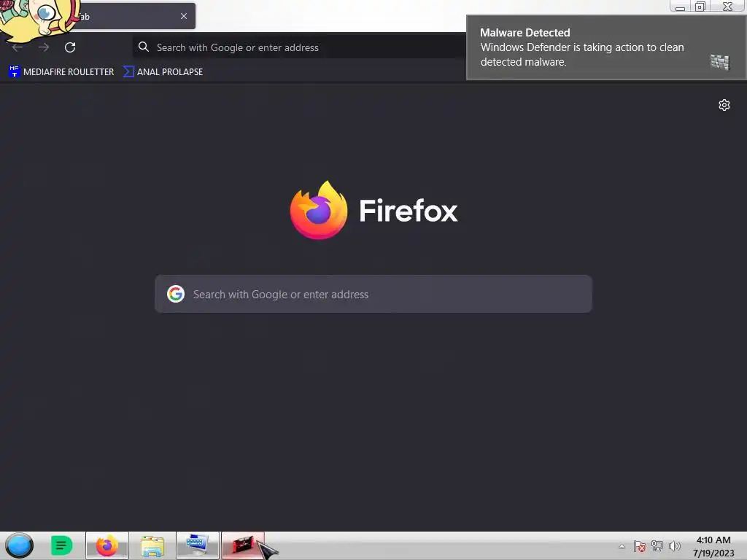The height and width of the screenshot is (560, 747).
Task: Open the network tray icon
Action: [657, 546]
